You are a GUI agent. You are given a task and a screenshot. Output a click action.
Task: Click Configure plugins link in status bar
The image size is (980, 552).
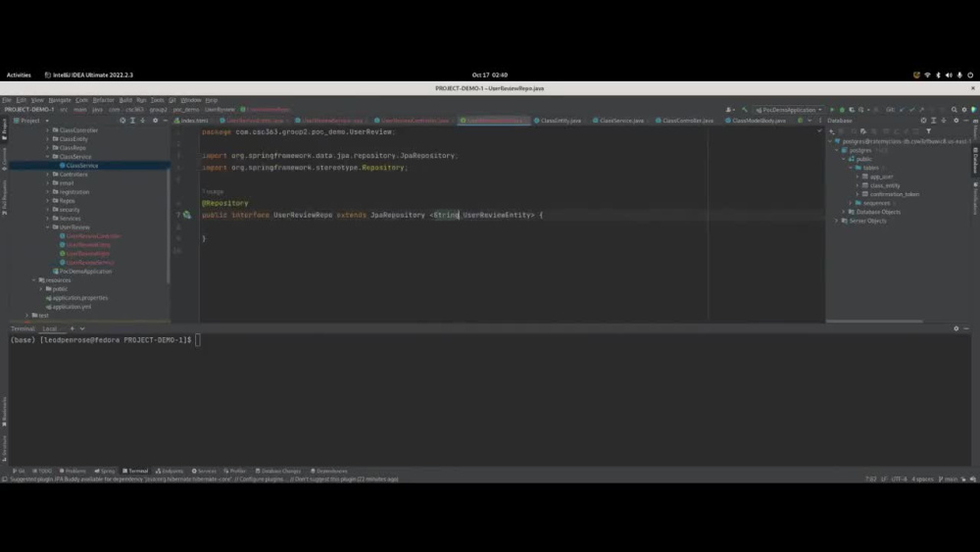(x=261, y=479)
